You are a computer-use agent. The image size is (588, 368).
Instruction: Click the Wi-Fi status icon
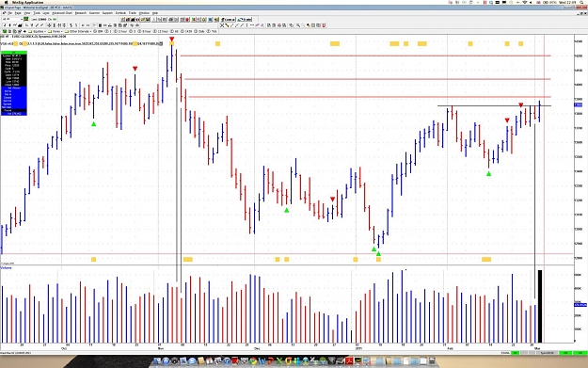[x=525, y=2]
